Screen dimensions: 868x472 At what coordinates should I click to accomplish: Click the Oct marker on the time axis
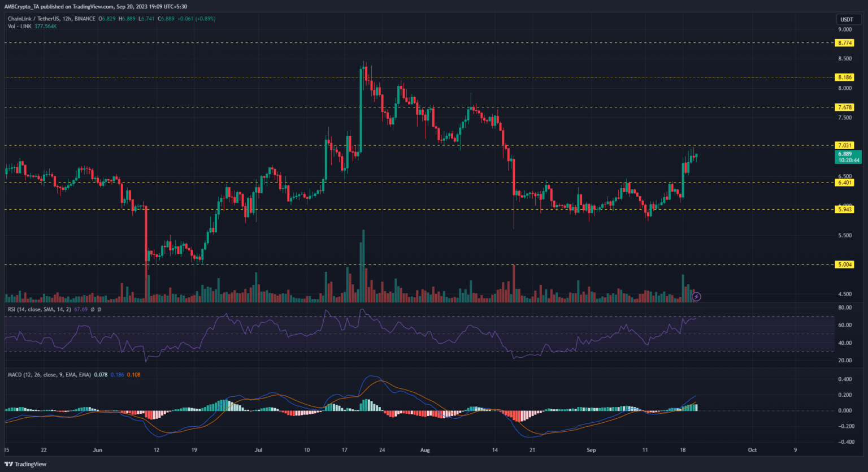point(752,451)
